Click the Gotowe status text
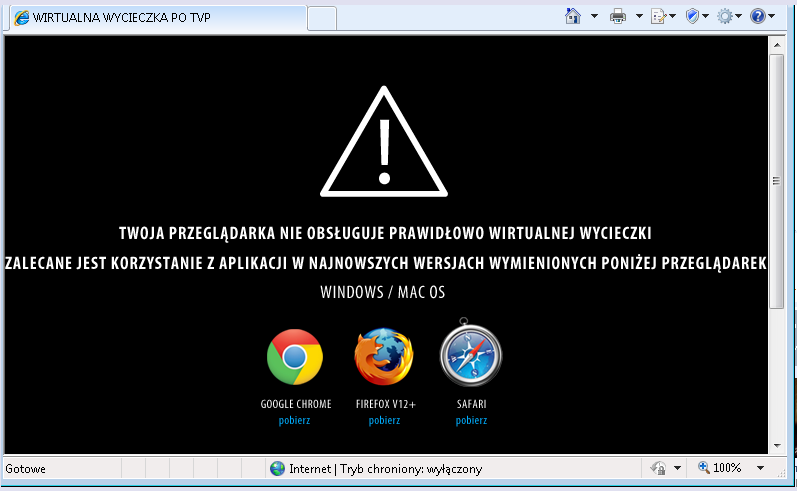The image size is (797, 491). (x=25, y=469)
